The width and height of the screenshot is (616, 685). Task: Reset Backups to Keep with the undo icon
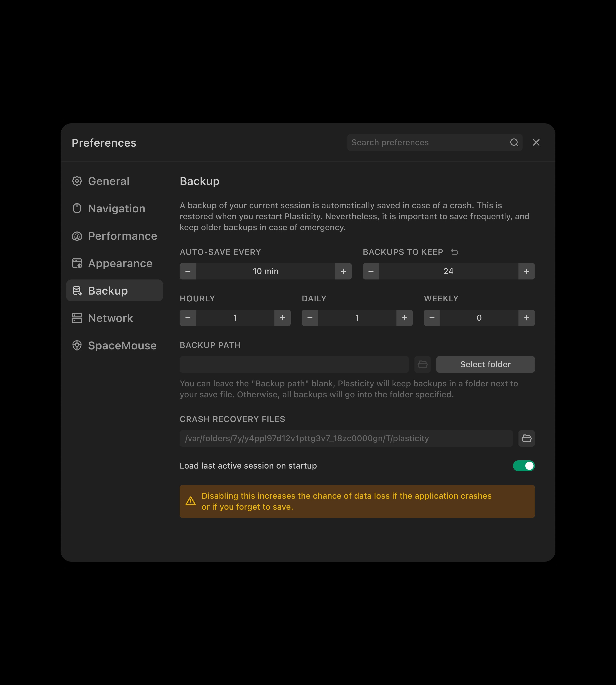point(454,252)
